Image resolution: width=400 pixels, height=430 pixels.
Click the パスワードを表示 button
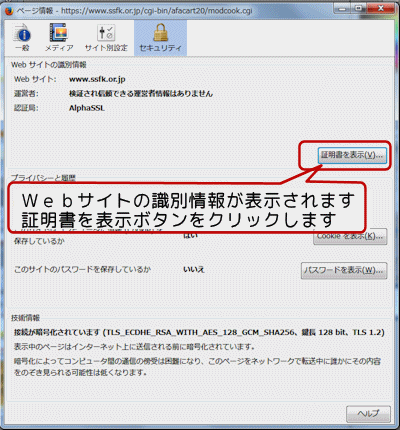pyautogui.click(x=344, y=270)
